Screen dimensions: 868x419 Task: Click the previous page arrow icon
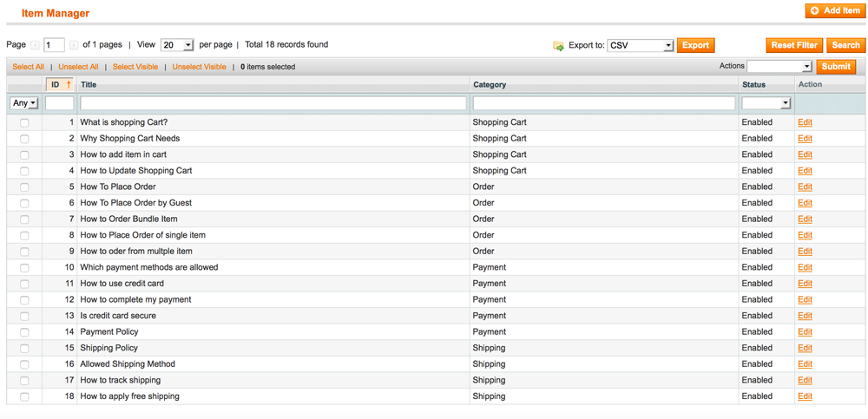coord(35,45)
